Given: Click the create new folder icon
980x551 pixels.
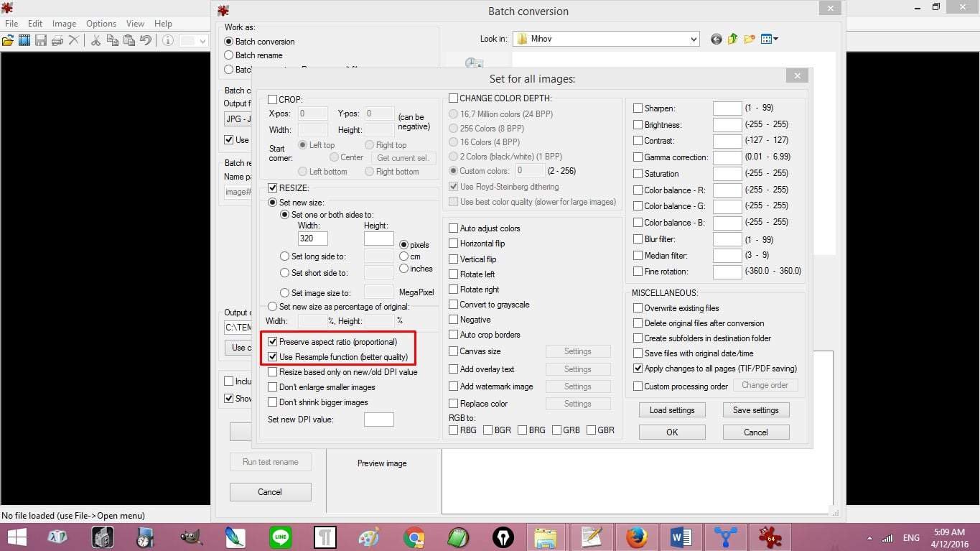Looking at the screenshot, I should tap(750, 39).
